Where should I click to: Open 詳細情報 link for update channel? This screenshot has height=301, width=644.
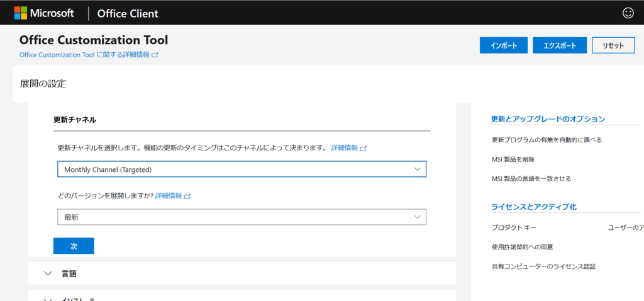tap(345, 148)
